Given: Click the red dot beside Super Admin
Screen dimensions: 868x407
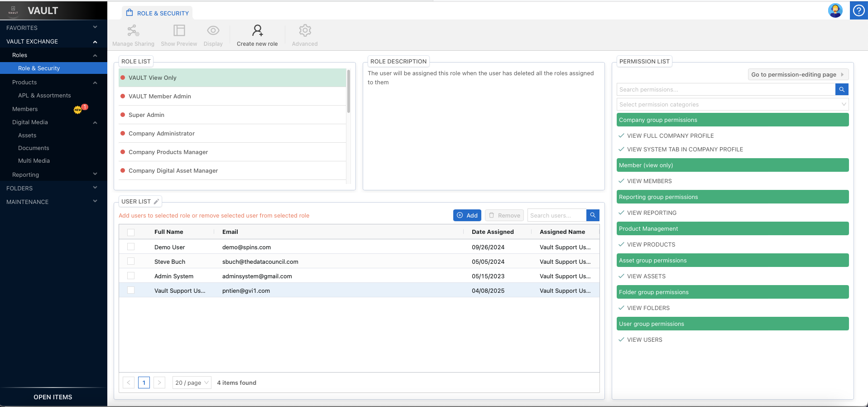Looking at the screenshot, I should pos(123,115).
